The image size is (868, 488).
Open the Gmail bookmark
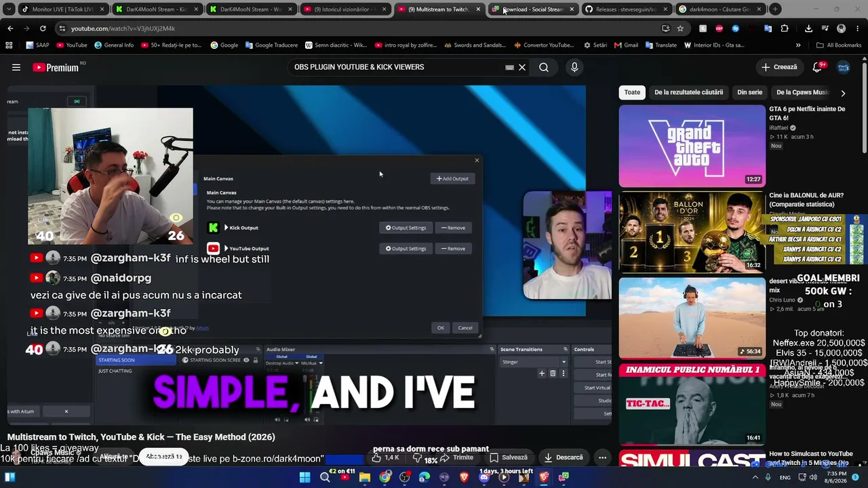pyautogui.click(x=626, y=45)
